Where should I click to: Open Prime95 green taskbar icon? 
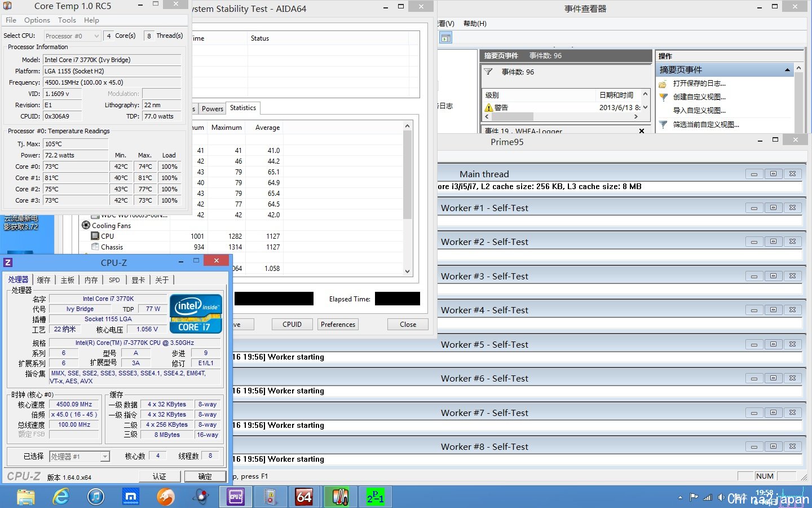pyautogui.click(x=375, y=497)
